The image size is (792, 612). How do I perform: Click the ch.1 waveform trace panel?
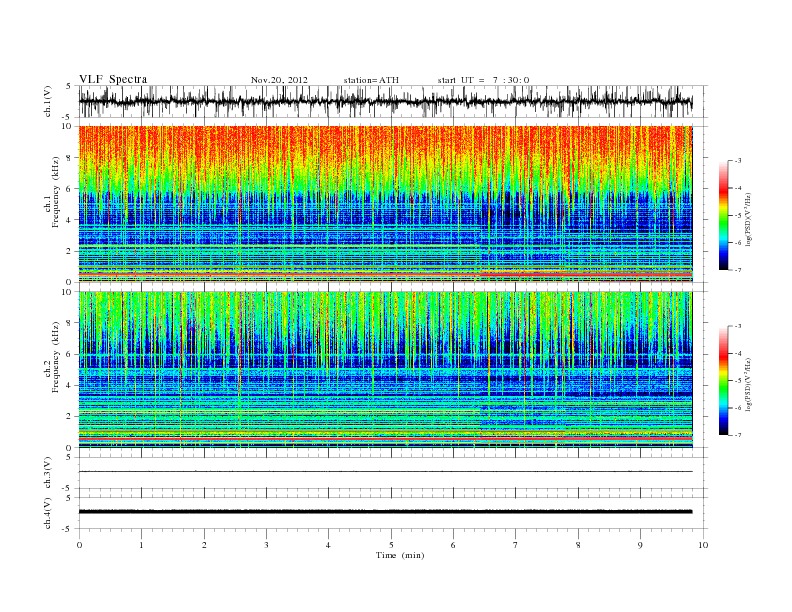(x=393, y=101)
